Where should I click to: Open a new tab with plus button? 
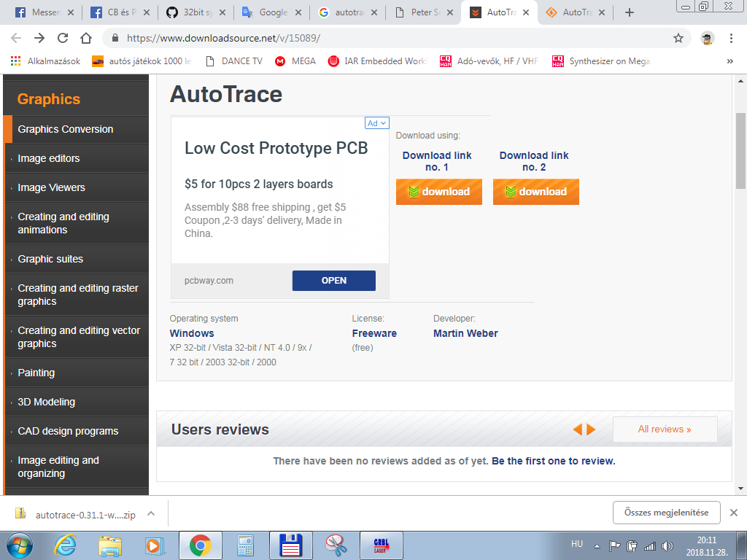coord(630,12)
